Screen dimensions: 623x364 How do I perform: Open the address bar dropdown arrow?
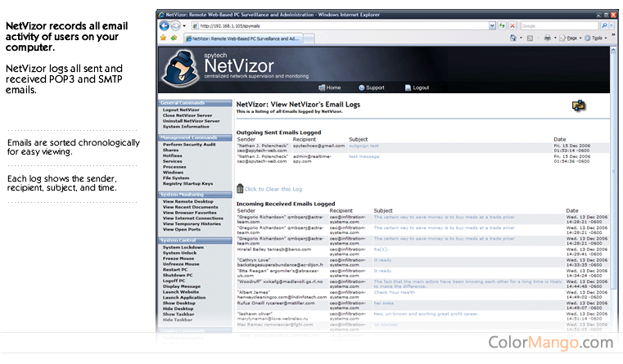pyautogui.click(x=492, y=26)
